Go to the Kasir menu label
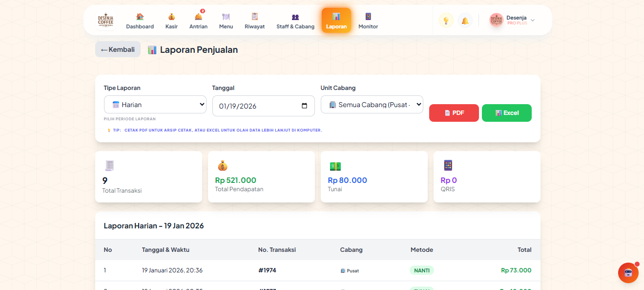 pos(171,26)
